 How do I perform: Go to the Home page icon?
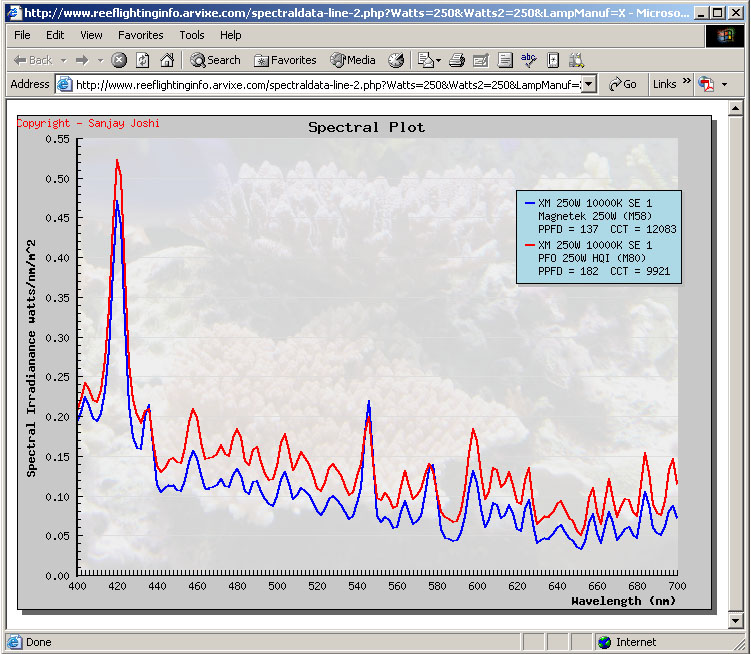[167, 60]
